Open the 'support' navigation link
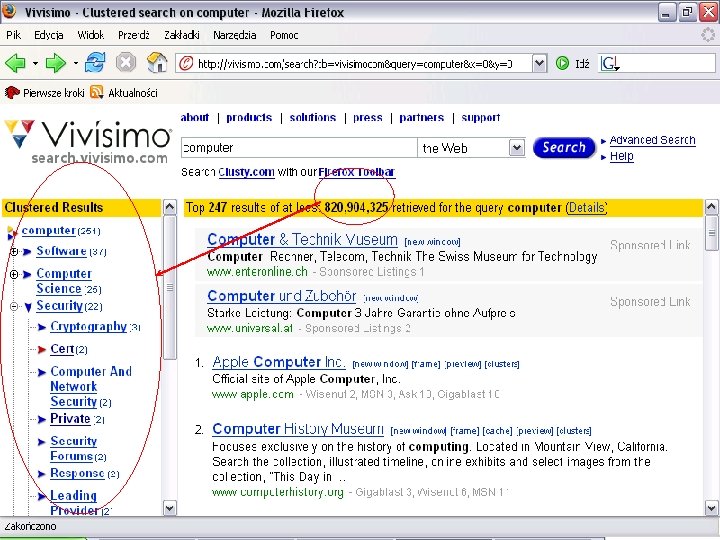720x540 pixels. [481, 118]
